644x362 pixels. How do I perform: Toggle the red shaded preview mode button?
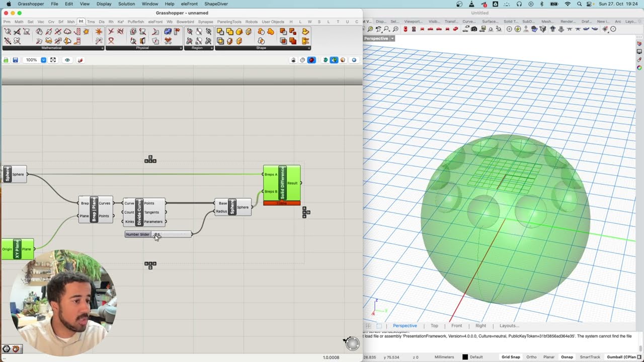tap(311, 60)
